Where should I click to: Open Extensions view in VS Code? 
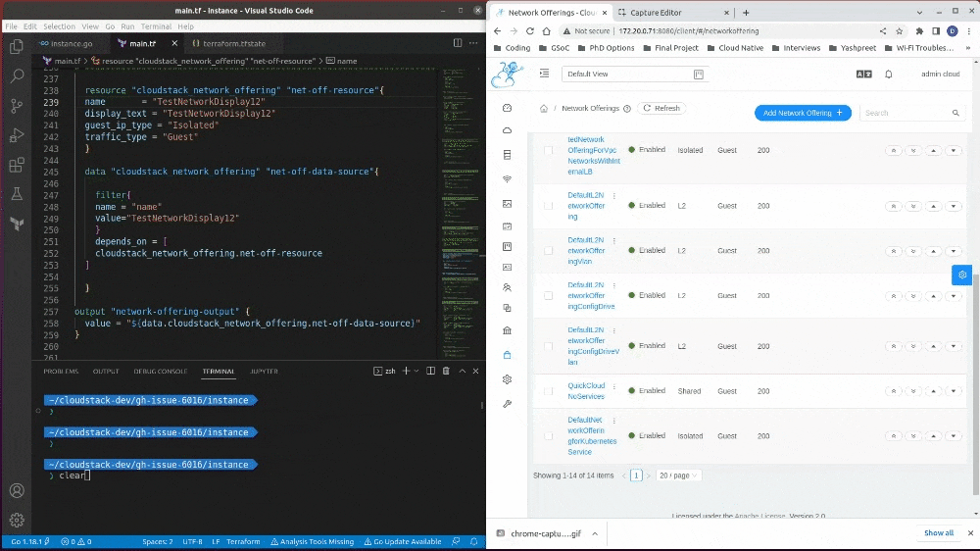pyautogui.click(x=17, y=165)
